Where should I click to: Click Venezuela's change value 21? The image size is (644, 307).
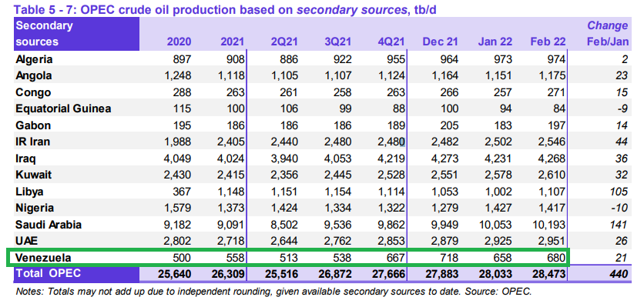pos(622,258)
